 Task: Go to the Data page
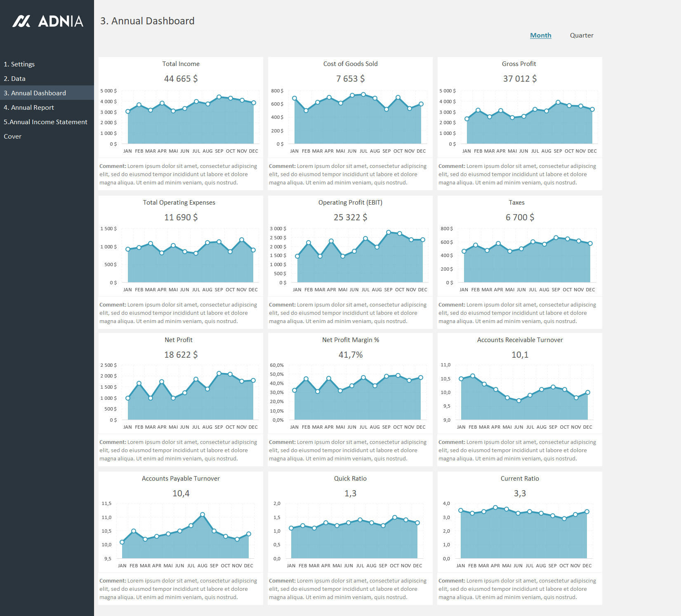pos(15,79)
